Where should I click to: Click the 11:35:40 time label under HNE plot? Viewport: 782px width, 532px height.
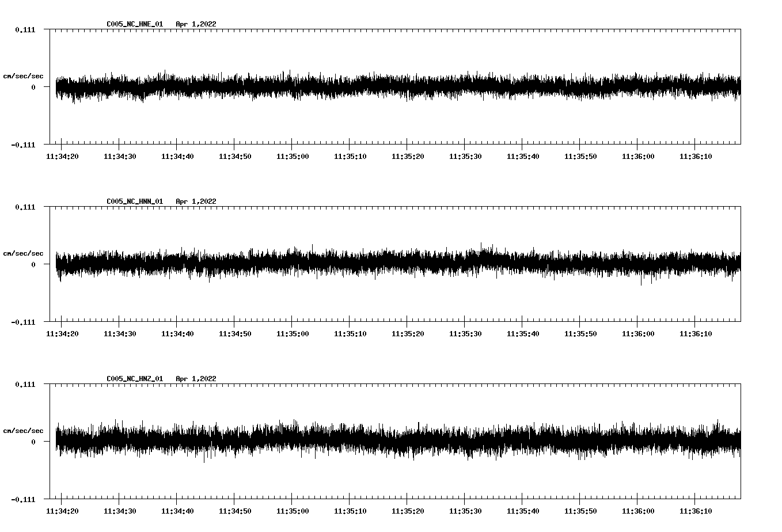[x=523, y=157]
